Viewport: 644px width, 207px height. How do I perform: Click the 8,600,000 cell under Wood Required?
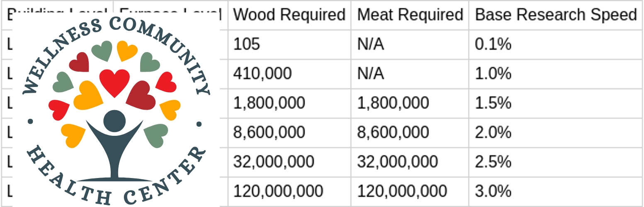[x=289, y=132]
